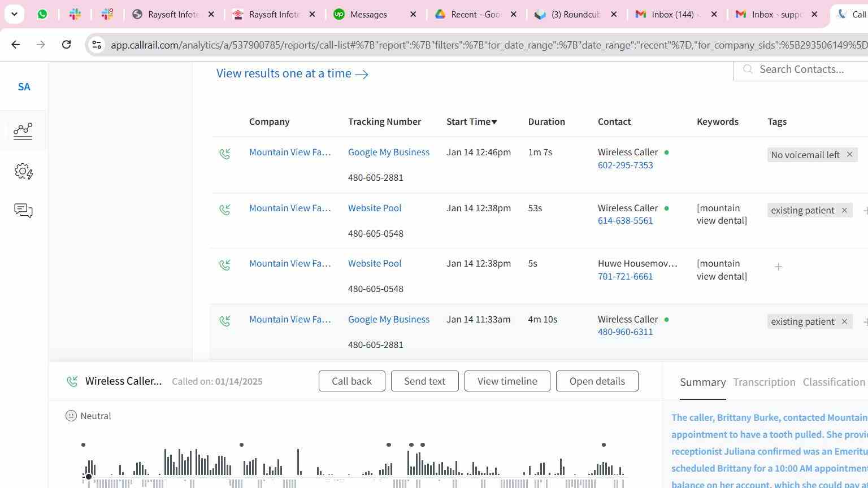Open the Analytics chart icon in sidebar

[23, 131]
